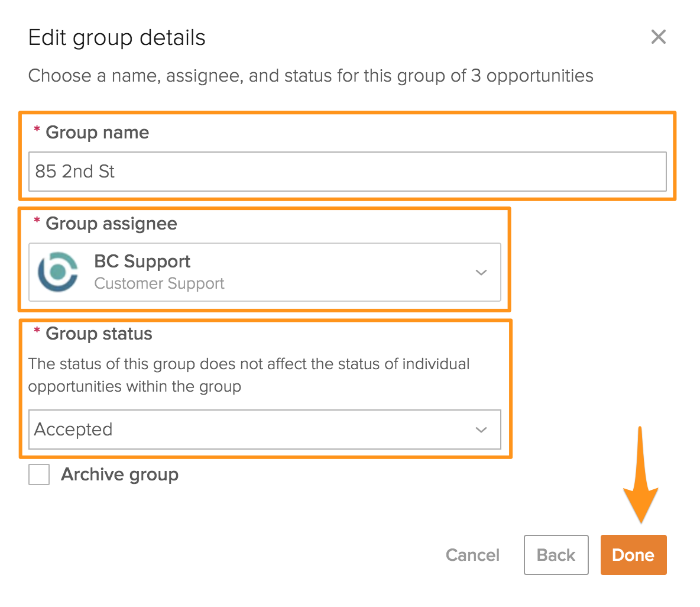Click the Edit group details heading

click(x=117, y=38)
